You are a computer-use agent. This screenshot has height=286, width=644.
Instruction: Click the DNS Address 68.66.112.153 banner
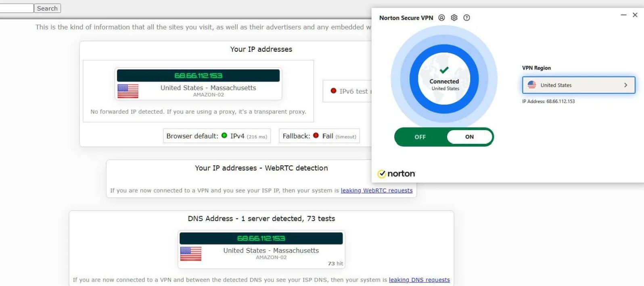[x=261, y=238]
